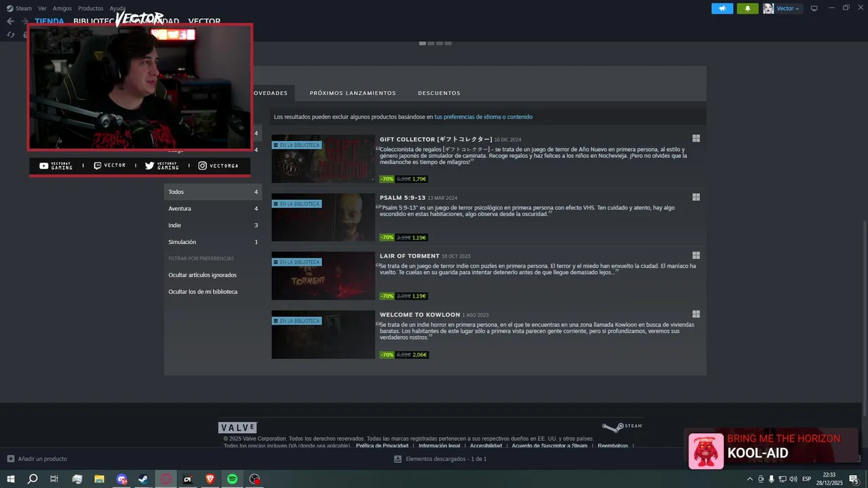
Task: Click the GIFT COLLECTOR title
Action: click(x=436, y=139)
